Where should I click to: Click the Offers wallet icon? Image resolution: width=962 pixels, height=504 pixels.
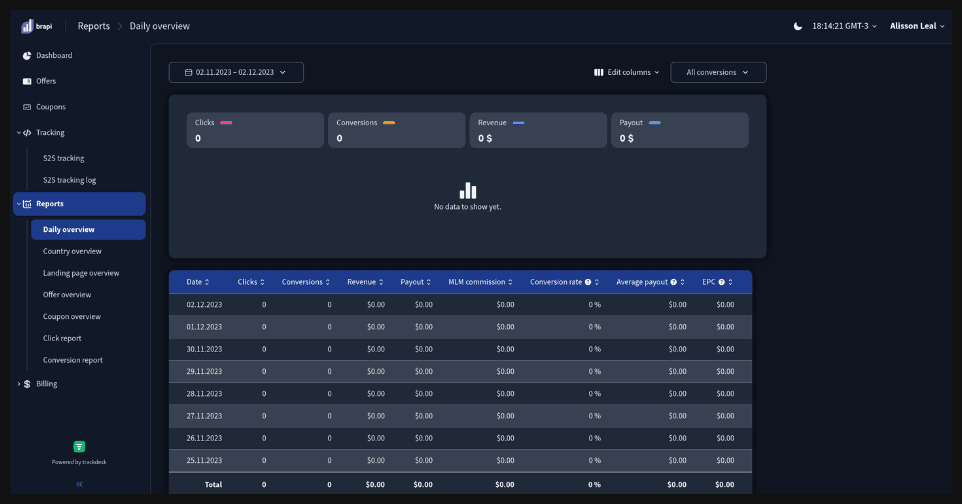click(27, 81)
